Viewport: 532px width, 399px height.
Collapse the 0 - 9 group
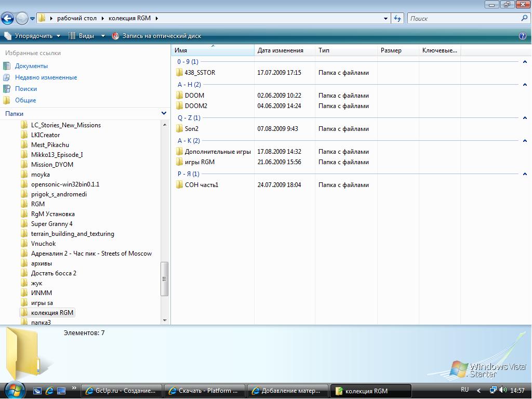(x=525, y=62)
